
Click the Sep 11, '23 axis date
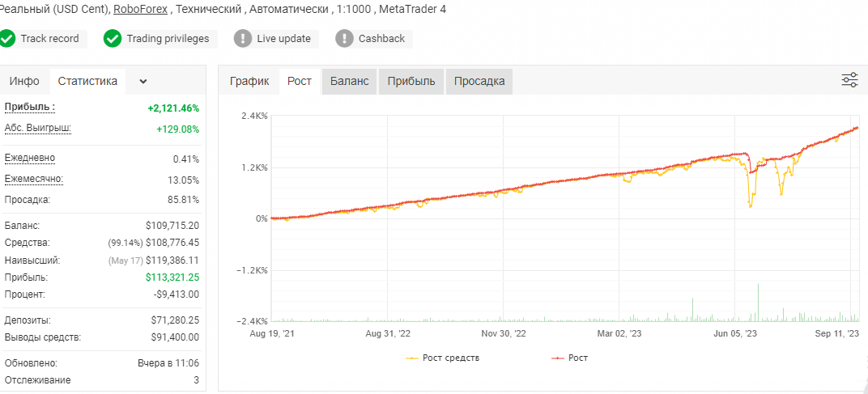(837, 333)
